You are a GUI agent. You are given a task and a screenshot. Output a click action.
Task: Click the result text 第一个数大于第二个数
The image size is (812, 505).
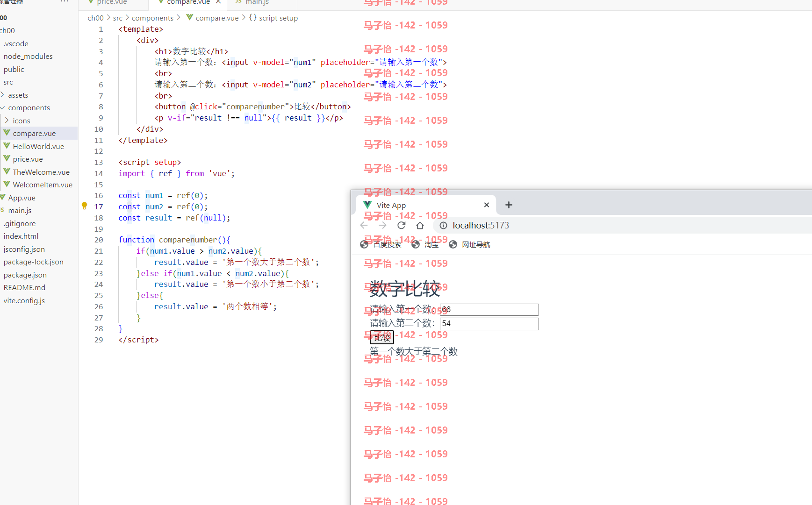click(413, 351)
